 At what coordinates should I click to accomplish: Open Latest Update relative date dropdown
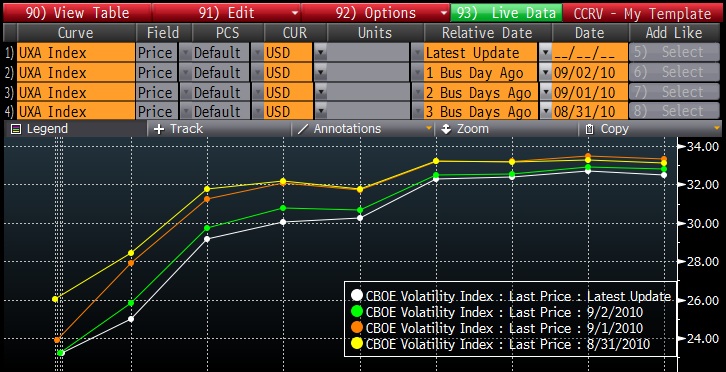click(545, 53)
